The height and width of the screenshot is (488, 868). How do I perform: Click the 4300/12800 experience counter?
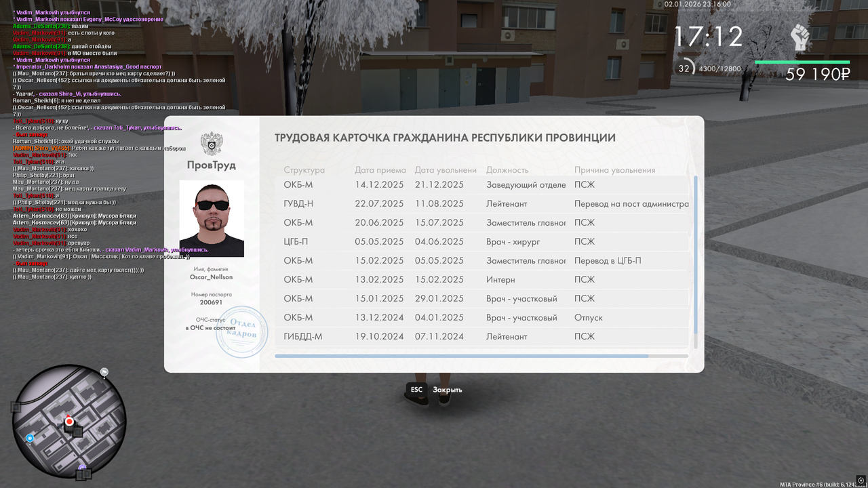click(719, 68)
